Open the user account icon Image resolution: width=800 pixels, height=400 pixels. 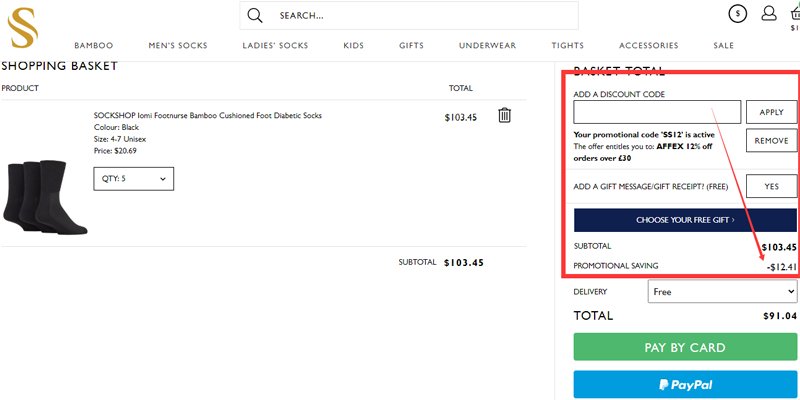point(768,13)
